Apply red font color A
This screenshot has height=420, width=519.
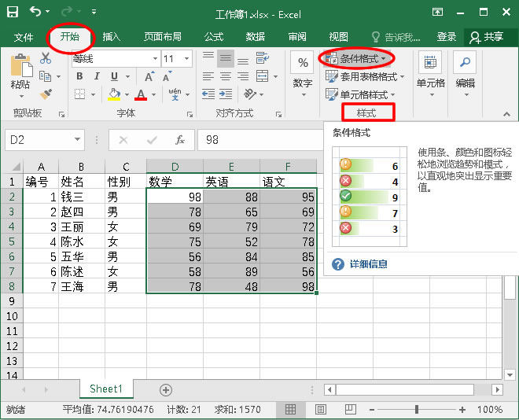coord(141,94)
